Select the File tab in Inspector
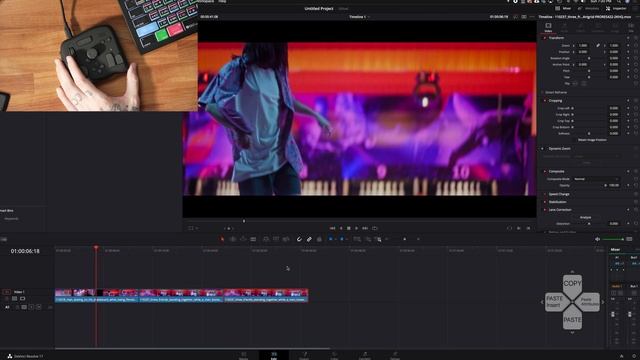The width and height of the screenshot is (640, 360). tap(631, 27)
